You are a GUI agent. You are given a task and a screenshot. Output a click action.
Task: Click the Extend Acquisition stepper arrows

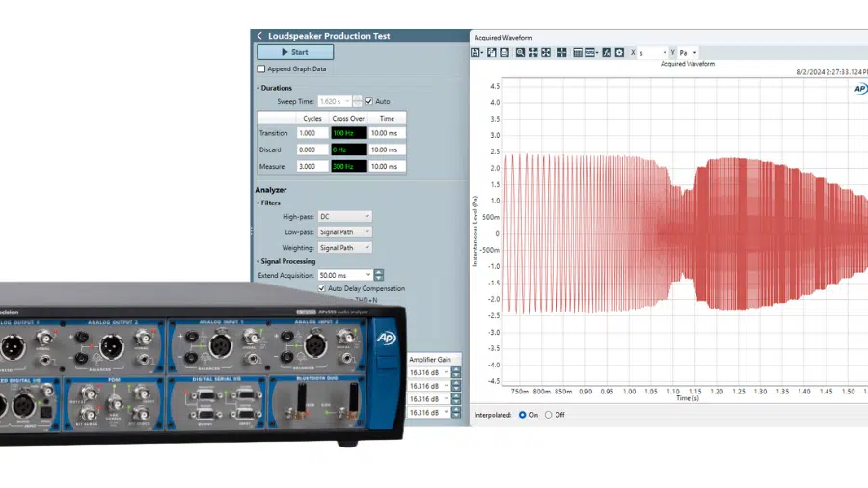coord(379,275)
